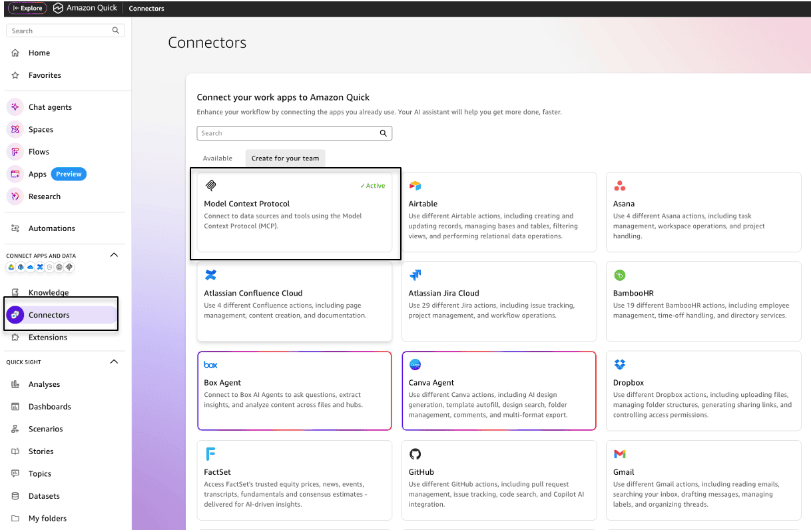Viewport: 811px width, 532px height.
Task: Open the Atlassian Jira Cloud card
Action: [499, 301]
